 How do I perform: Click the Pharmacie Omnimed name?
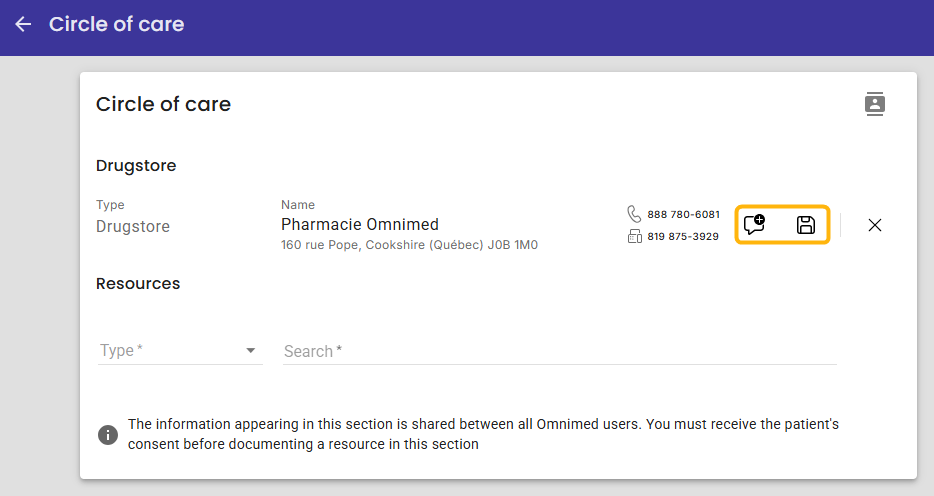[360, 224]
